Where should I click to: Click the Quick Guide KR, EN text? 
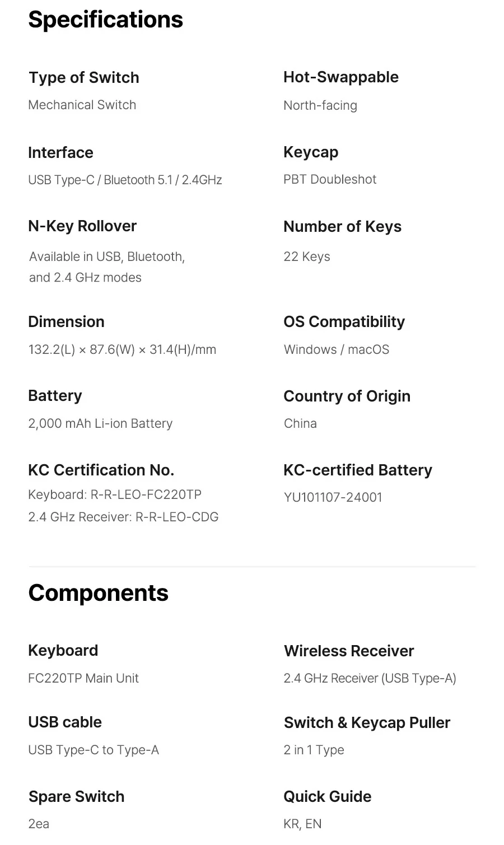point(302,824)
